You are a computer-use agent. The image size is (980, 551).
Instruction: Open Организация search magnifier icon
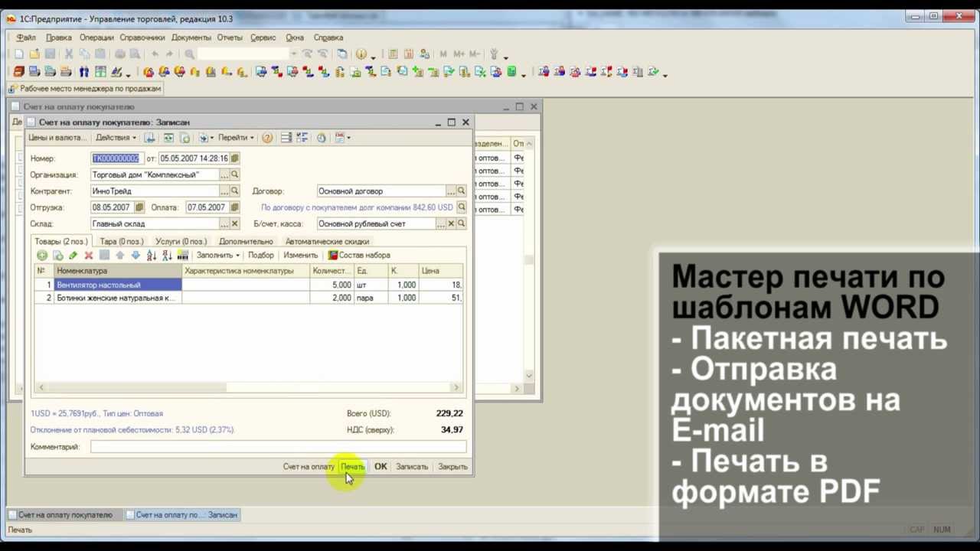click(x=235, y=175)
